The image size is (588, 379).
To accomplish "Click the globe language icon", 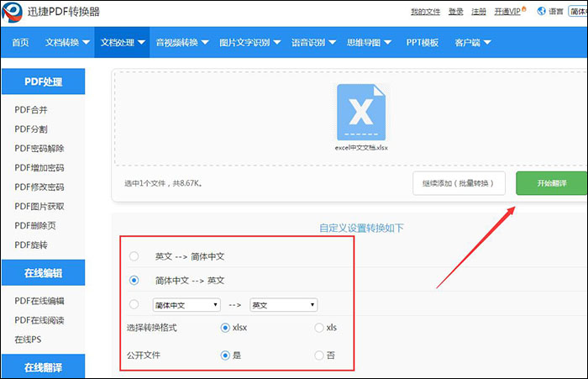I will pyautogui.click(x=541, y=11).
